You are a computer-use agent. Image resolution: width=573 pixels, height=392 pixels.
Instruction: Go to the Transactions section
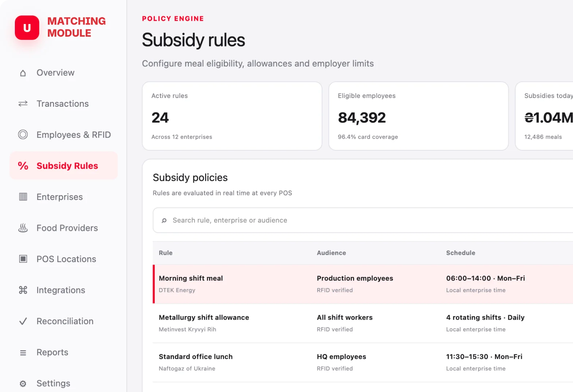(x=64, y=104)
